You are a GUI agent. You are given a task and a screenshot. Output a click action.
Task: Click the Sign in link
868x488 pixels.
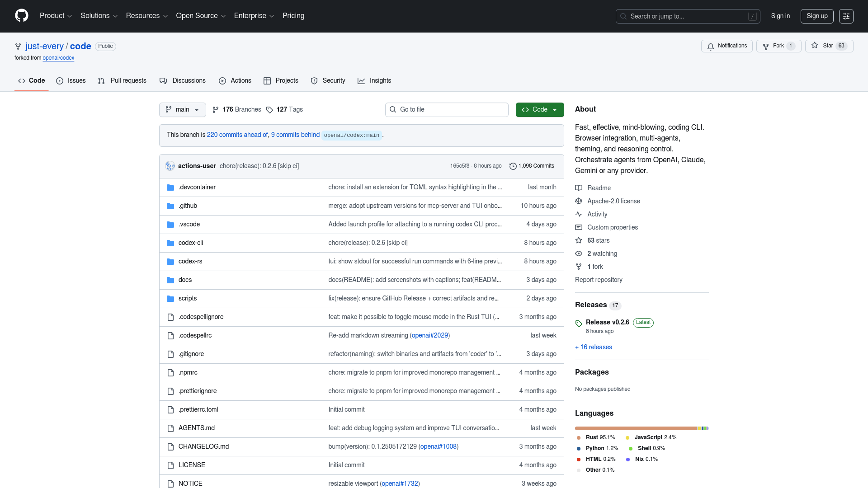click(780, 16)
